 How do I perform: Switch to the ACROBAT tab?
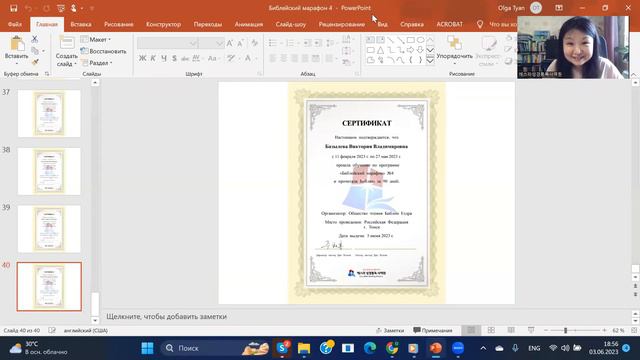tap(449, 24)
